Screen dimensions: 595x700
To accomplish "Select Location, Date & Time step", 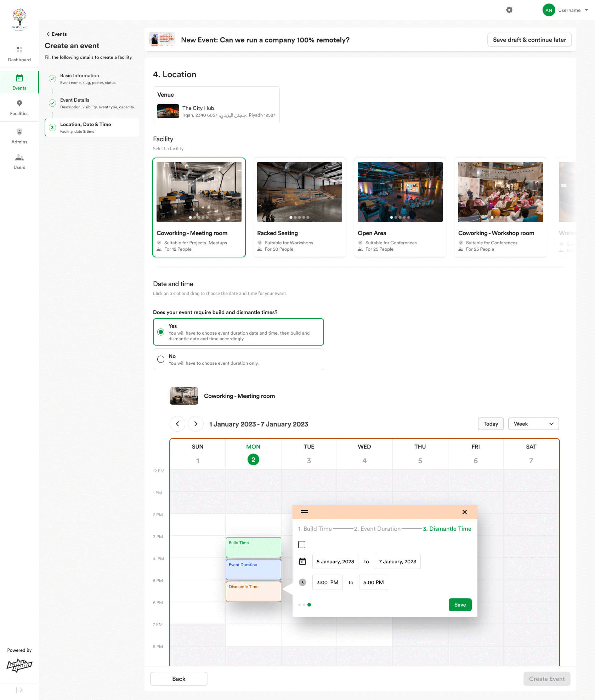I will pyautogui.click(x=91, y=127).
